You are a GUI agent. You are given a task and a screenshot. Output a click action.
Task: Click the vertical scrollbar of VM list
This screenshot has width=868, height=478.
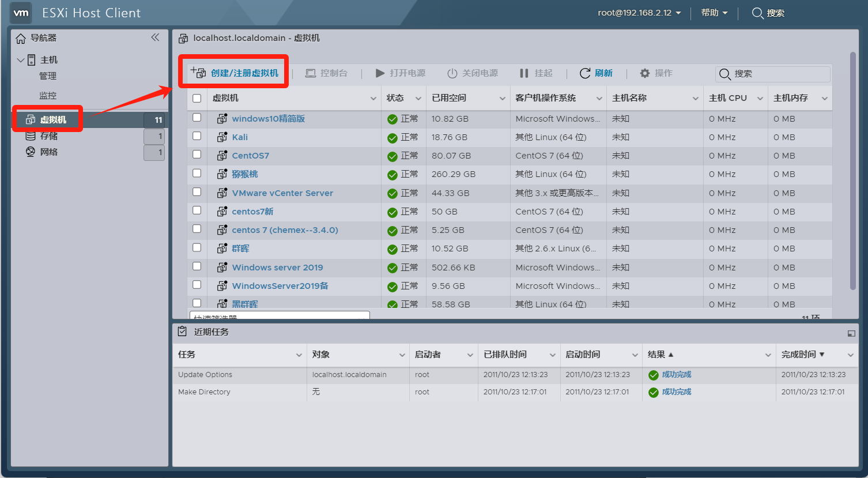(853, 173)
